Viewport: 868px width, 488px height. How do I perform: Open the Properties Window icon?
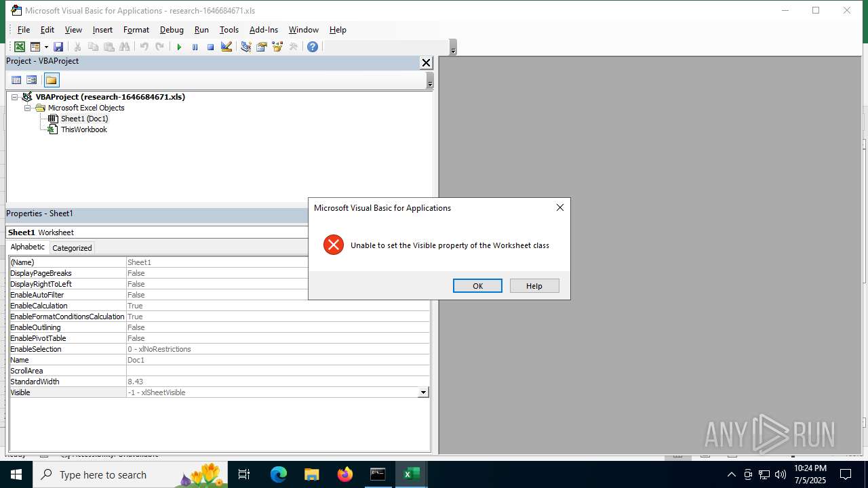(261, 47)
